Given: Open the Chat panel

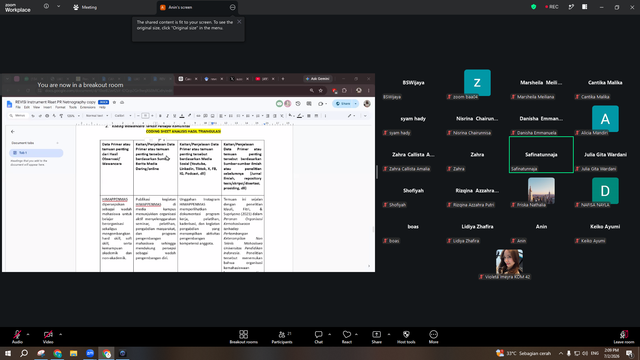Looking at the screenshot, I should 318,337.
